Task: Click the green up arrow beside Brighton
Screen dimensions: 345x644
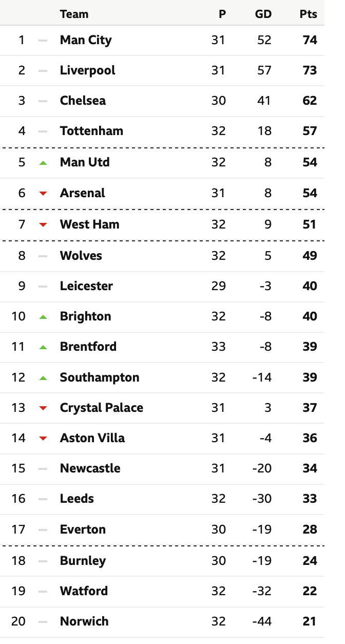Action: [x=43, y=317]
